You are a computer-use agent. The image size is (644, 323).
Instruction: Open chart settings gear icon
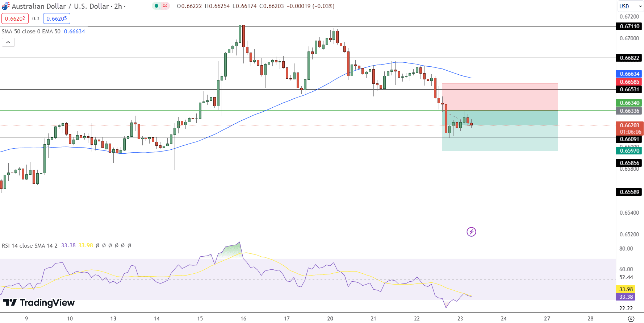pos(631,319)
